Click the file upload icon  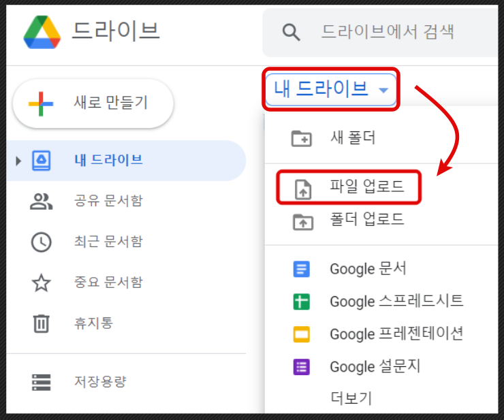(x=303, y=190)
